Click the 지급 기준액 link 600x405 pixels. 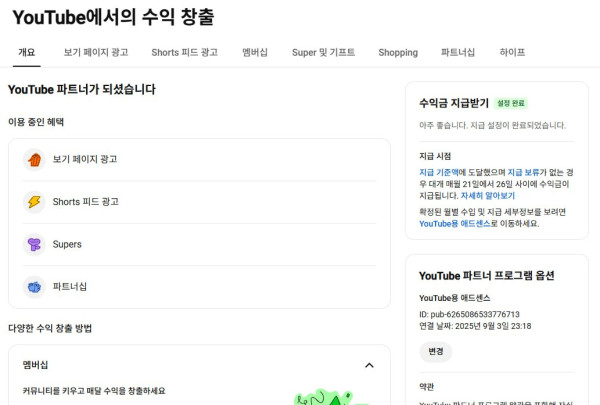(439, 172)
